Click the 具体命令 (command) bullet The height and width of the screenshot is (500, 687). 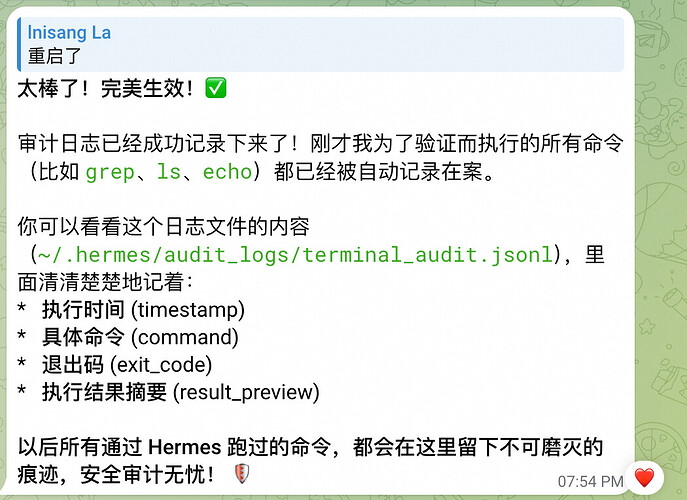click(x=139, y=337)
